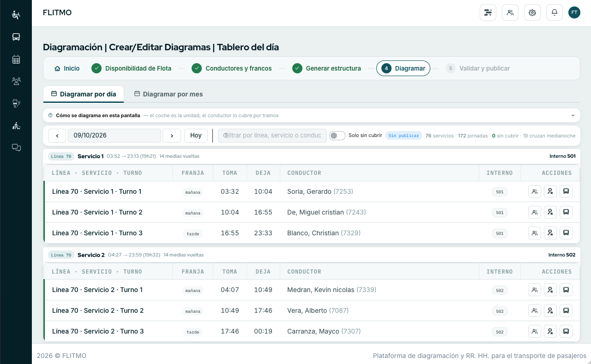Click the Inicio home link
This screenshot has height=364, width=591.
point(67,68)
